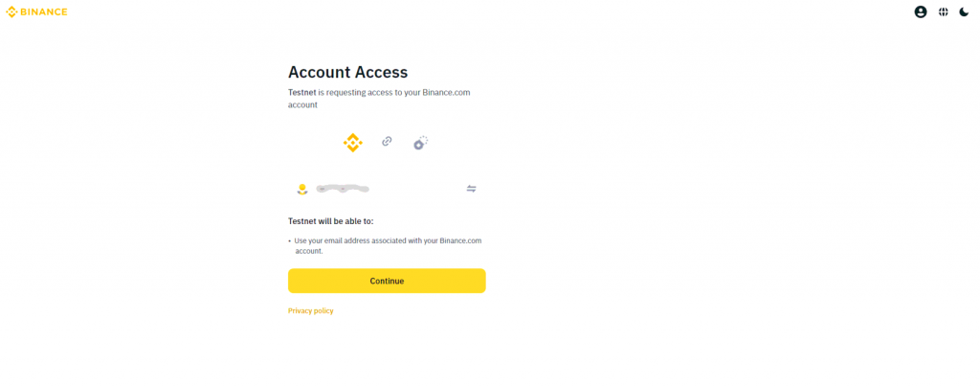980x387 pixels.
Task: Click the bold Testnet name in description
Action: (301, 93)
